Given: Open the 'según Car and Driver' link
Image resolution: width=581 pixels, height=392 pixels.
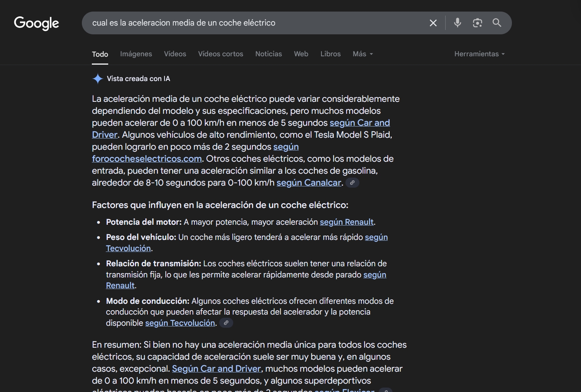Looking at the screenshot, I should click(360, 123).
